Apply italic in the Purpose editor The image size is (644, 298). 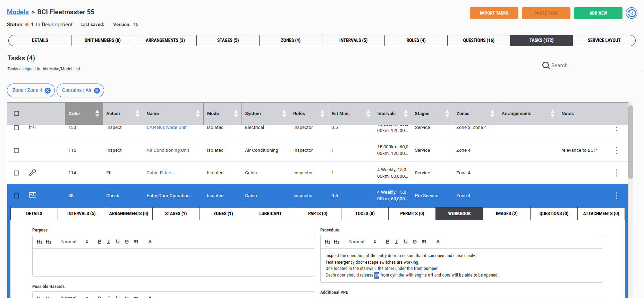click(109, 242)
